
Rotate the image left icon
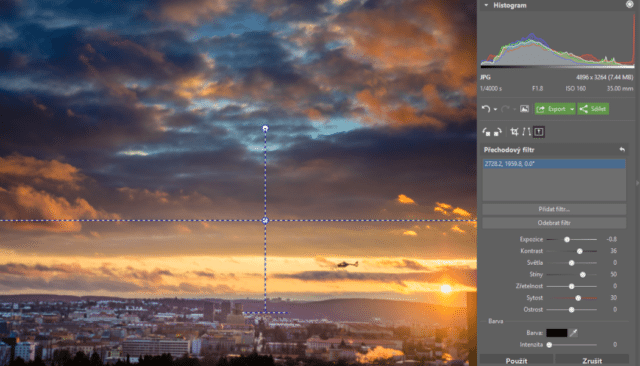[x=486, y=132]
